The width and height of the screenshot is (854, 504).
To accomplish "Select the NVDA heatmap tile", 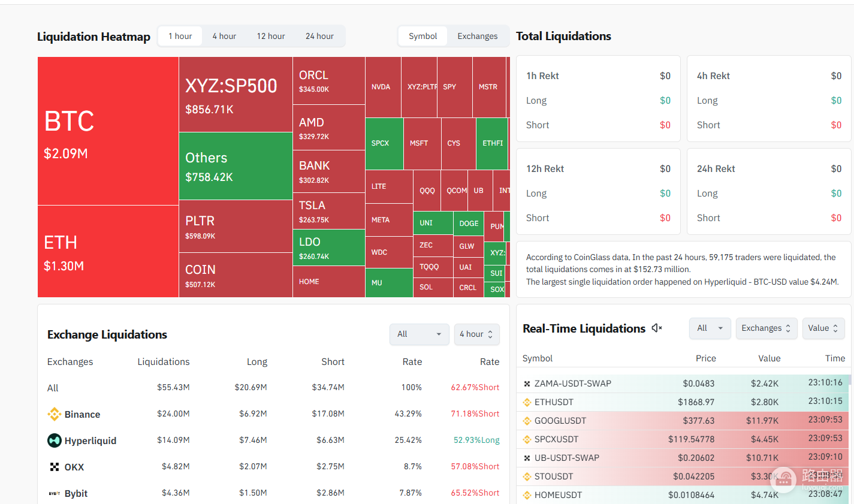I will [383, 87].
